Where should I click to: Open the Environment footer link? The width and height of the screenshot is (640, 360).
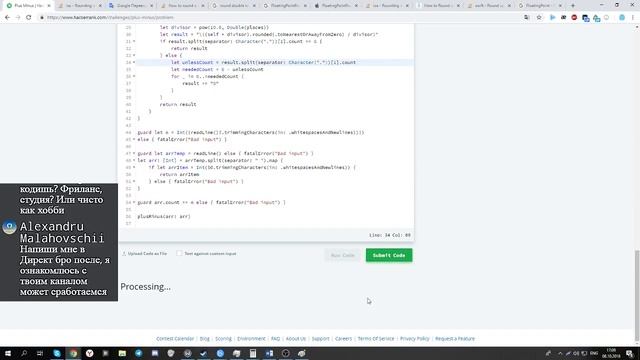click(x=251, y=338)
